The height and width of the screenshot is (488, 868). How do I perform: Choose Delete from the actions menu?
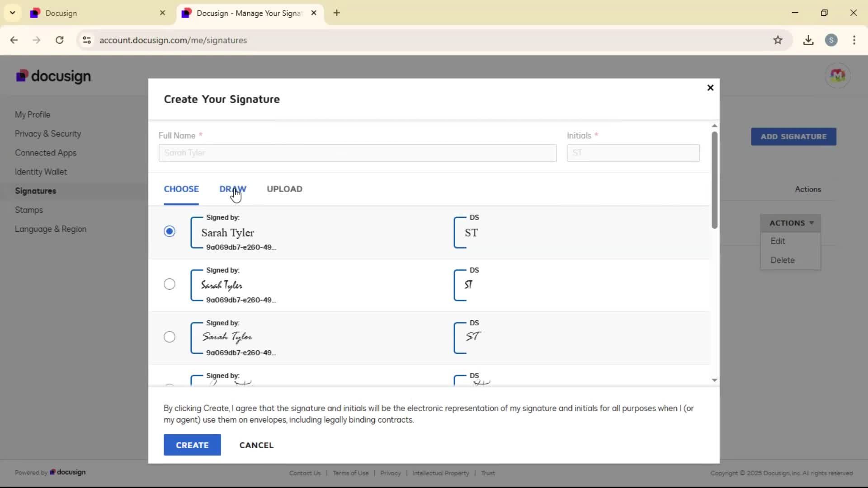(791, 260)
